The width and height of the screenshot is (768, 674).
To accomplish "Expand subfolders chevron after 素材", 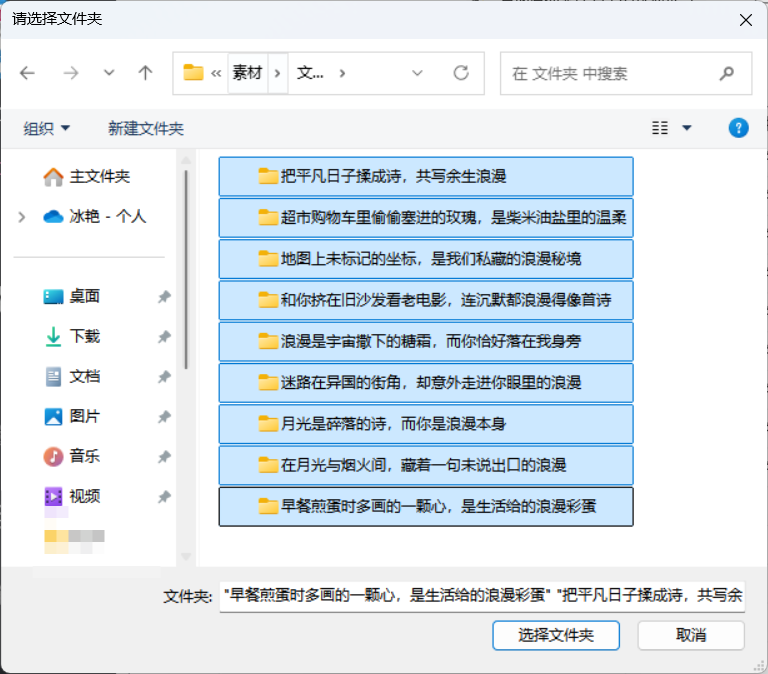I will click(278, 73).
